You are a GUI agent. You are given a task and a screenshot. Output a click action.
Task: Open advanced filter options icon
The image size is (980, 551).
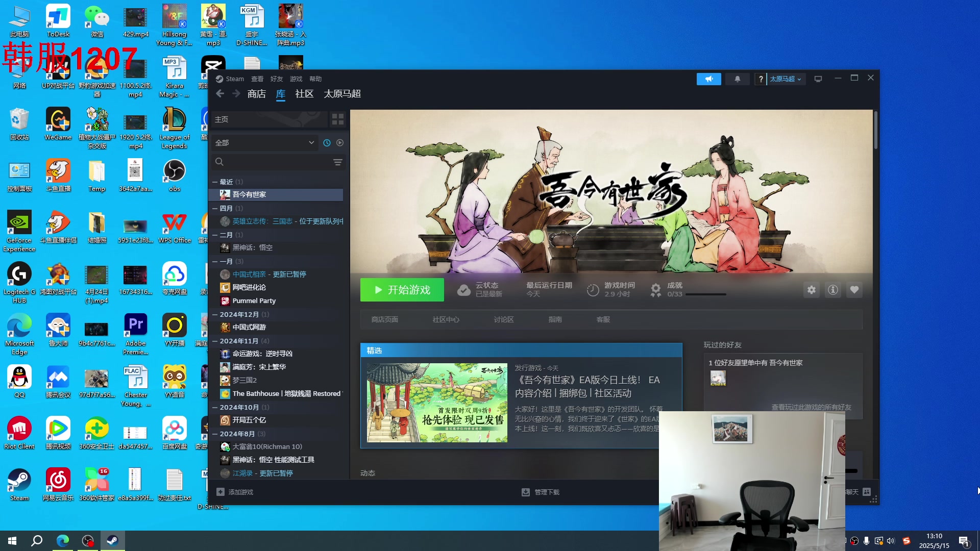click(337, 162)
